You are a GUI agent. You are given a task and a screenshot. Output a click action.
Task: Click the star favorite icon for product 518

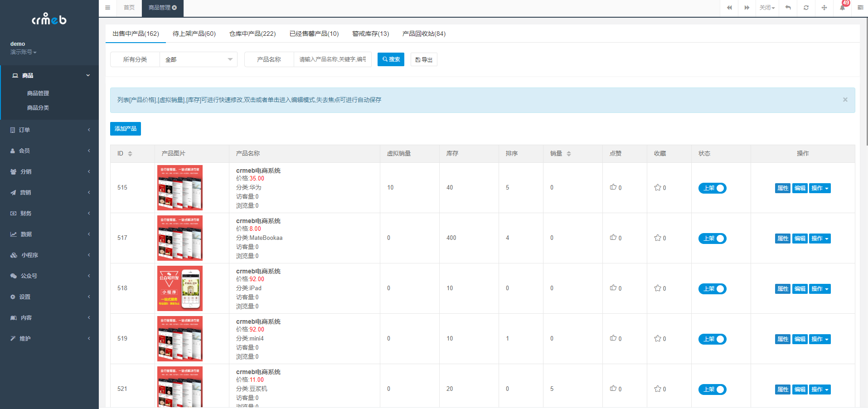(658, 288)
